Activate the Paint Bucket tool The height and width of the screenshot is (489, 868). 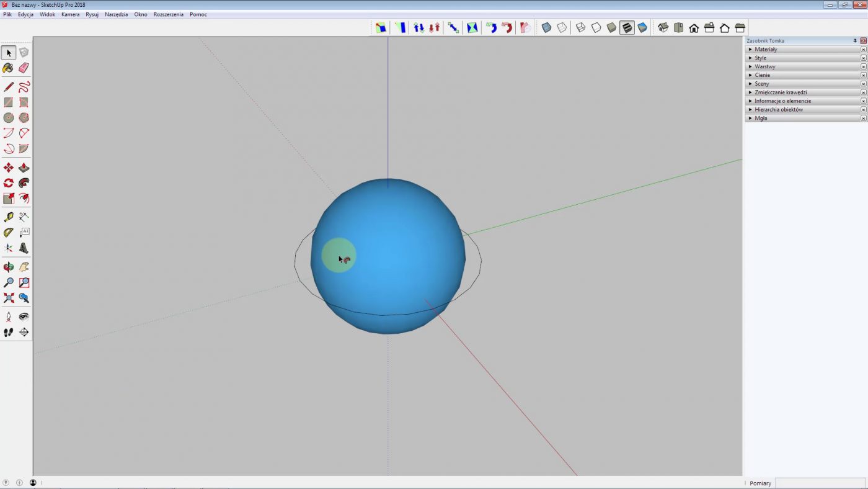click(x=8, y=68)
